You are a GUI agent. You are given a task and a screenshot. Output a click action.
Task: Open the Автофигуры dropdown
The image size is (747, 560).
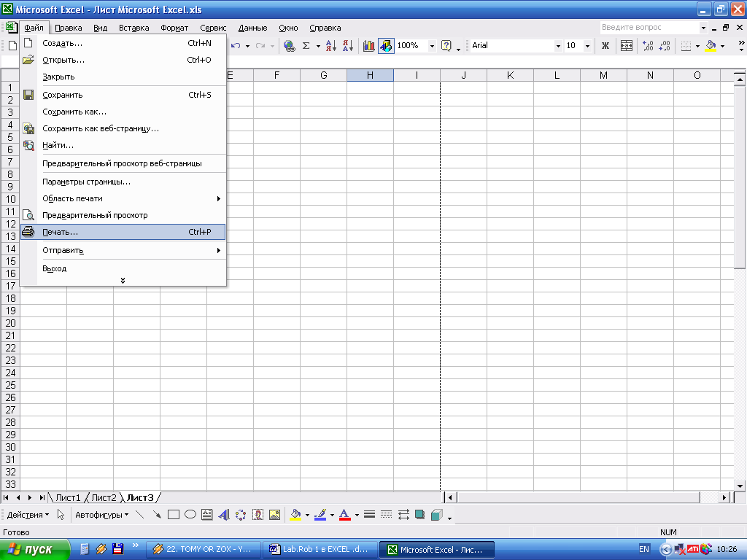tap(102, 515)
